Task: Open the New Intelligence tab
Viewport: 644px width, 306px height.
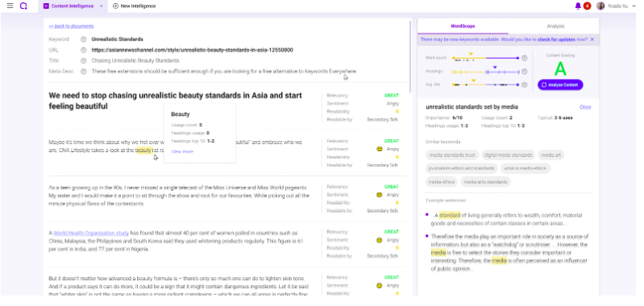Action: pyautogui.click(x=135, y=6)
